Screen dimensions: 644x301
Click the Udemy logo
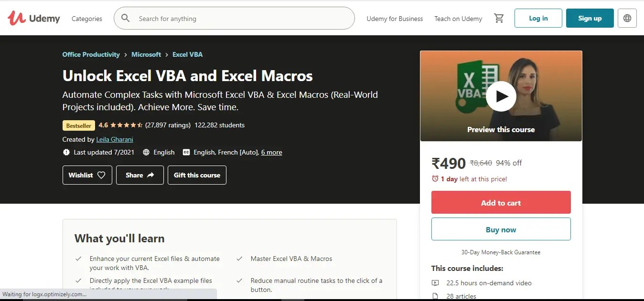(x=33, y=18)
